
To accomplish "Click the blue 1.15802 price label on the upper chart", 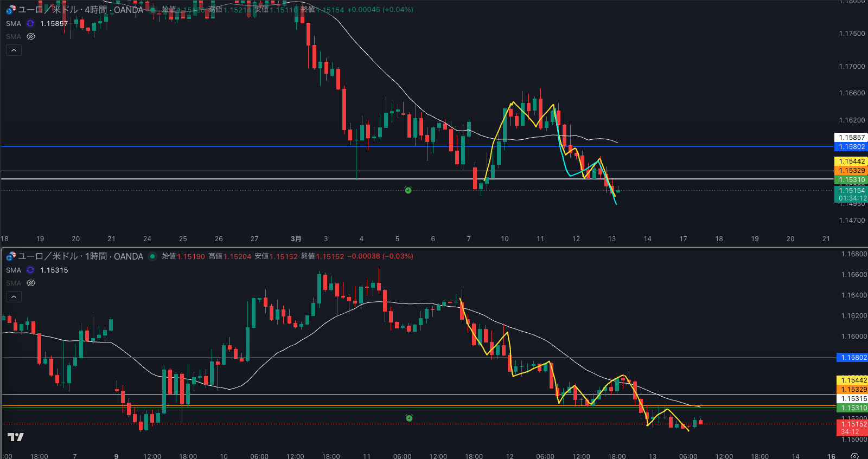I will pyautogui.click(x=851, y=147).
